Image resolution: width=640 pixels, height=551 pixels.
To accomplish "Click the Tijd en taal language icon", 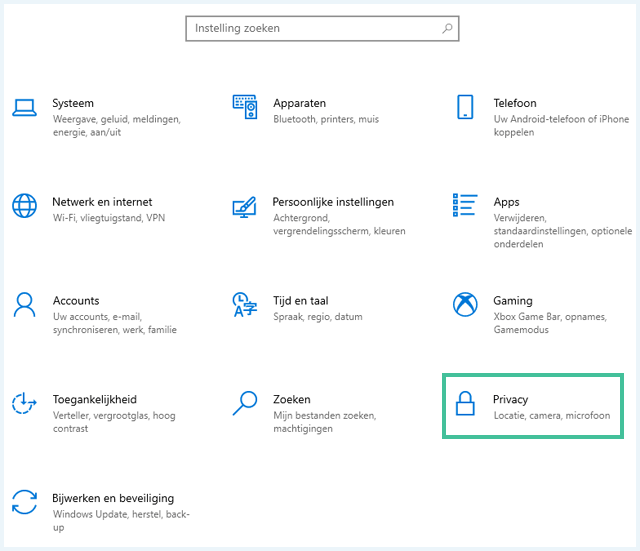I will (244, 304).
